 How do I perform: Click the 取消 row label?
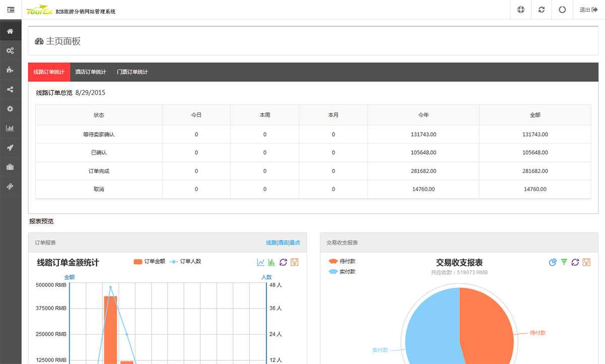pos(99,189)
